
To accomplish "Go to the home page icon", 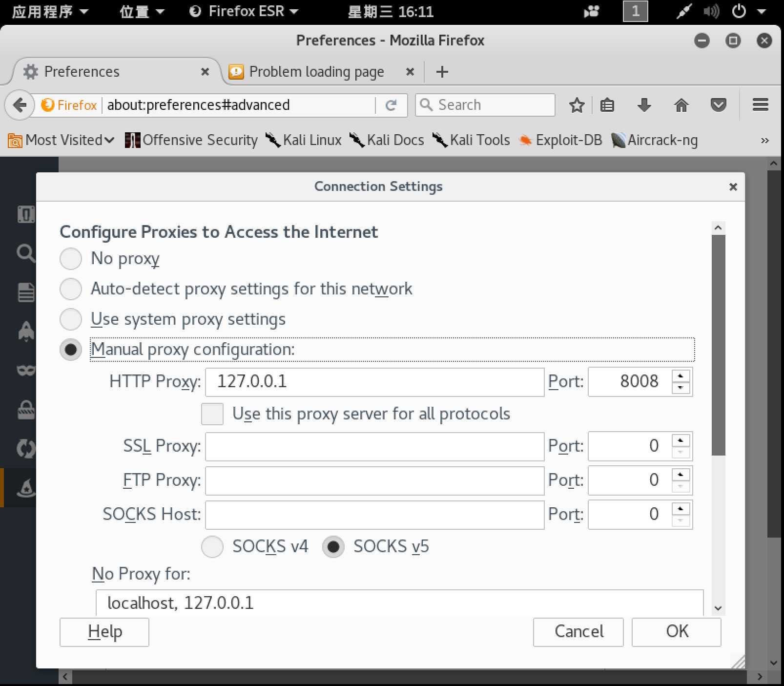I will (681, 105).
